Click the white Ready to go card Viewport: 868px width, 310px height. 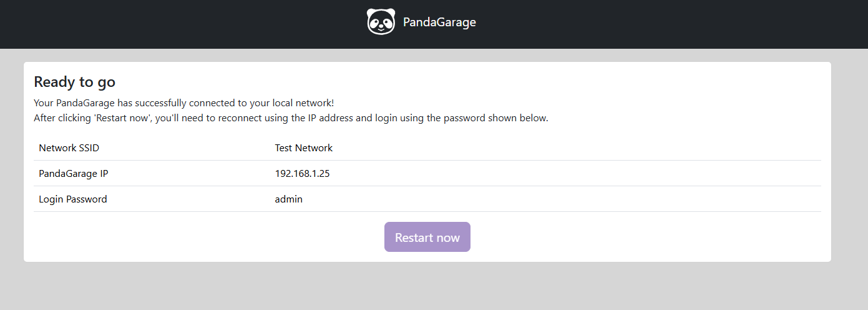point(427,162)
